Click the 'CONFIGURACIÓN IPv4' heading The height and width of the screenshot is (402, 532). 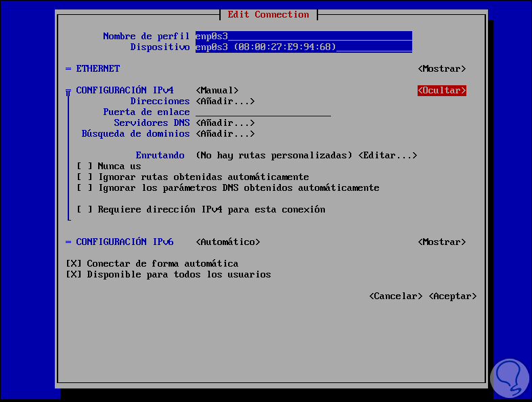(125, 90)
